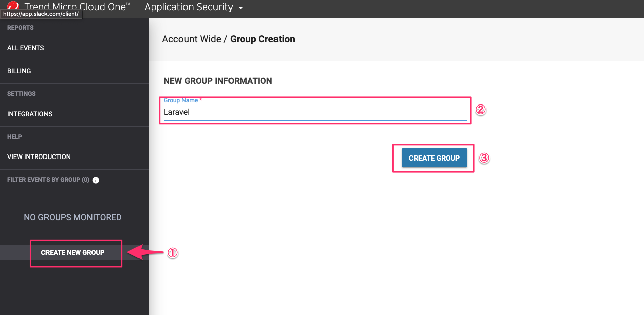644x315 pixels.
Task: Open the Slack URL link at top left
Action: pos(41,14)
